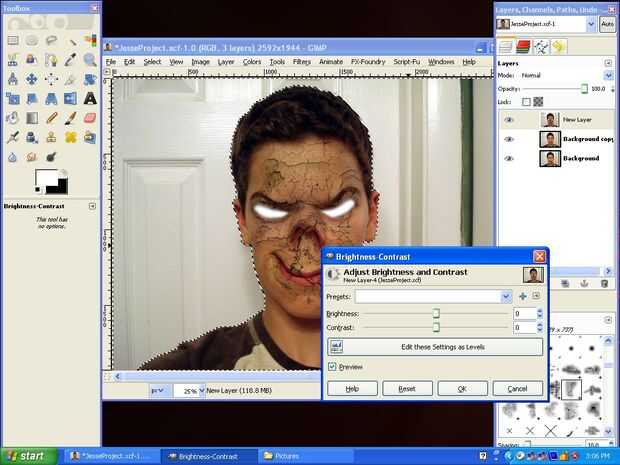This screenshot has height=465, width=620.
Task: Open the 25% zoom level dropdown
Action: click(202, 391)
